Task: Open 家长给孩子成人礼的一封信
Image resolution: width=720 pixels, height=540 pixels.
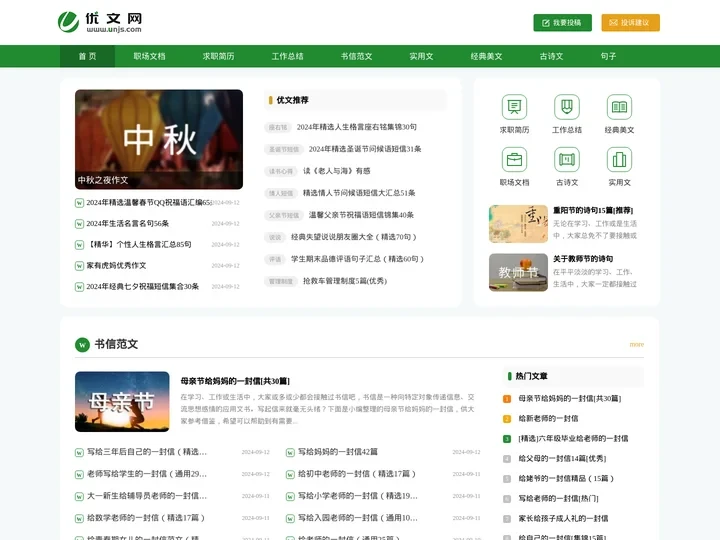Action: point(563,518)
